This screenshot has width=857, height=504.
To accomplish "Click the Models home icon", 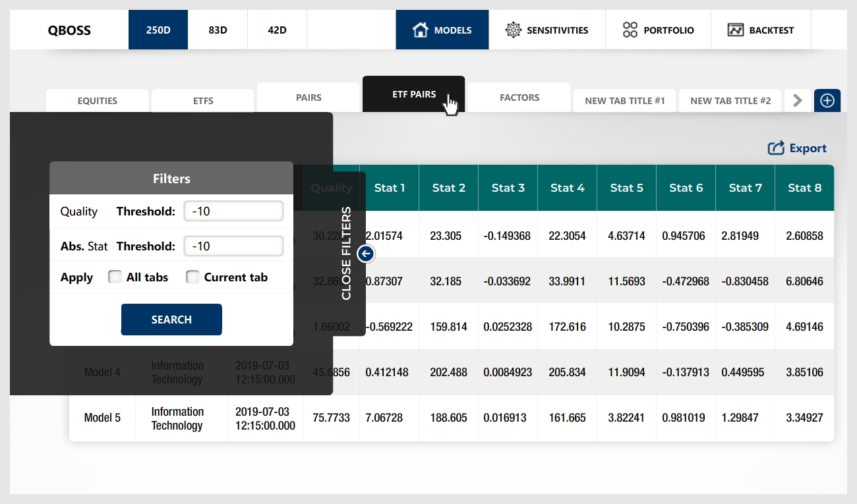I will (x=421, y=30).
